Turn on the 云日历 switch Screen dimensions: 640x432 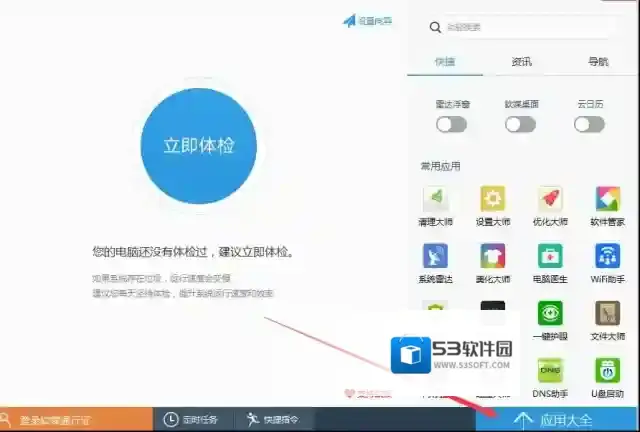coord(589,125)
